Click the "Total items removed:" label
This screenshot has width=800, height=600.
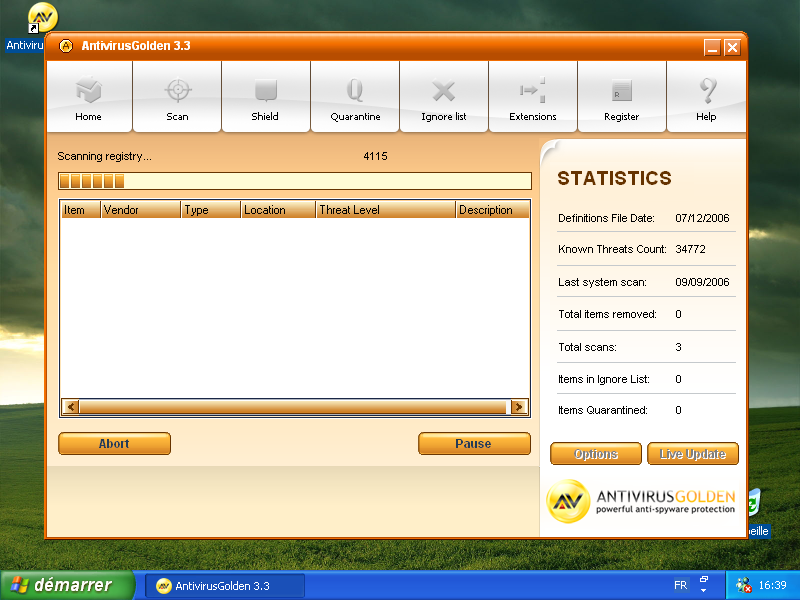click(607, 314)
